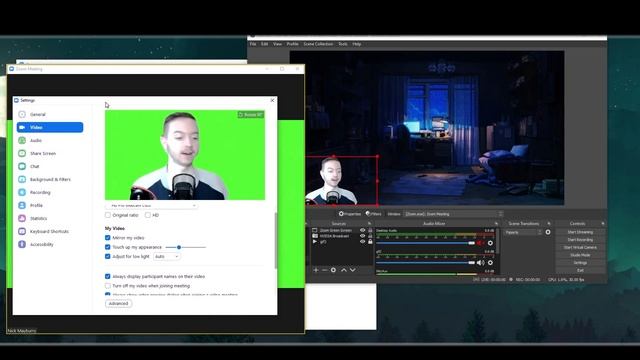Open Desktop Audio gear settings in mixer
The height and width of the screenshot is (360, 640).
tap(490, 243)
